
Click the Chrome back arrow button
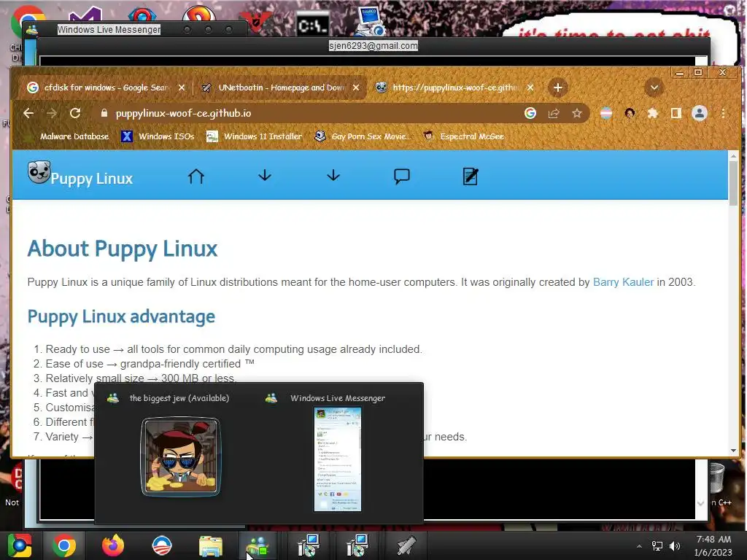28,113
